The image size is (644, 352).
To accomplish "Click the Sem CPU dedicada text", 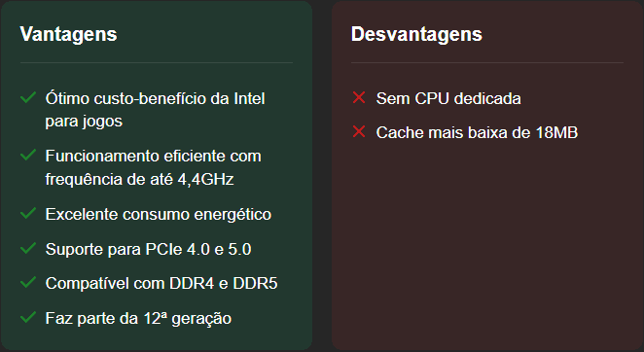I will click(x=448, y=98).
